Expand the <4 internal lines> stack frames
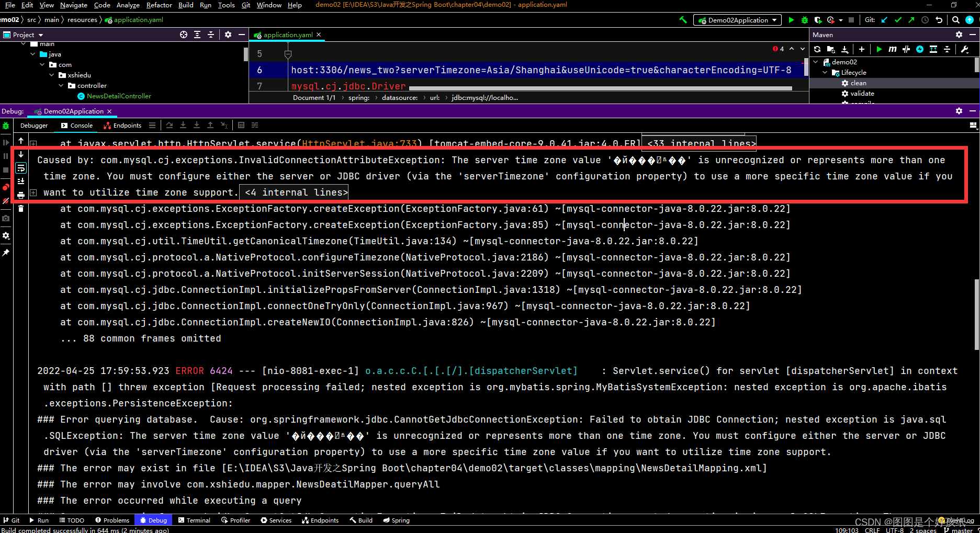Screen dimensions: 980x533 tap(294, 192)
